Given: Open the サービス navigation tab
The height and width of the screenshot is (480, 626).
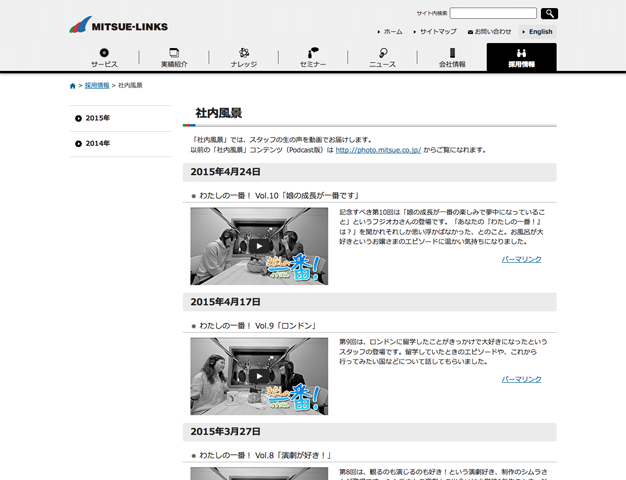Looking at the screenshot, I should click(x=104, y=58).
